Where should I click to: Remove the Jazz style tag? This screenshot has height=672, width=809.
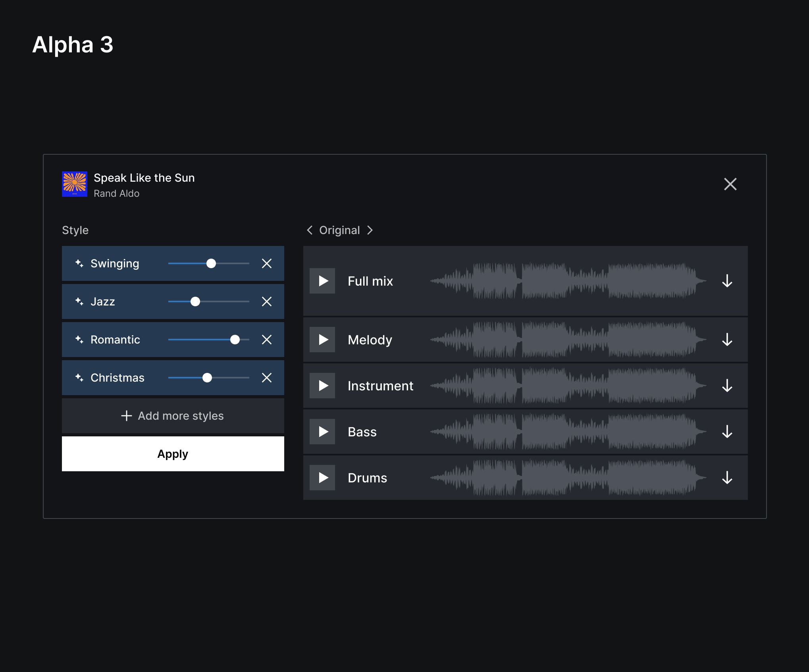tap(267, 301)
